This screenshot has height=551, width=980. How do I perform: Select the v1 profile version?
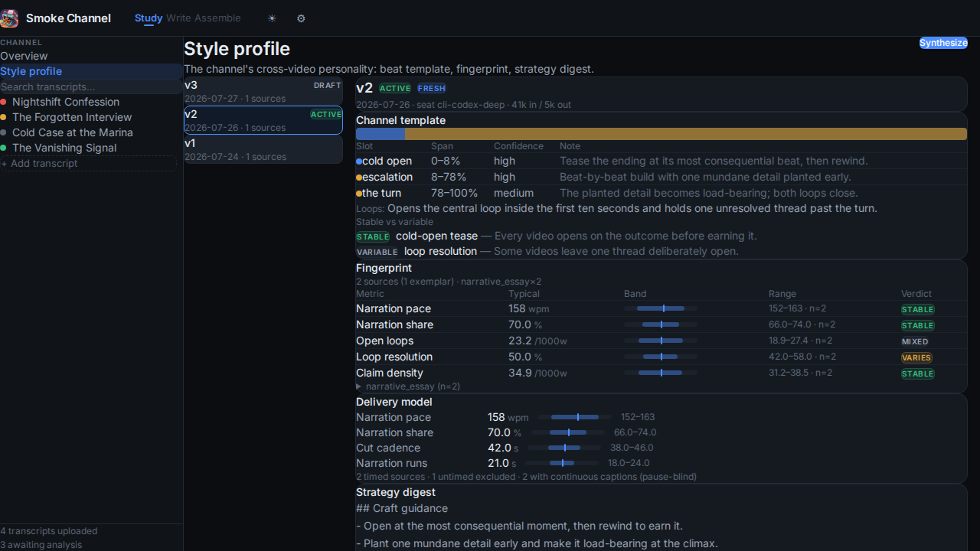click(x=263, y=149)
